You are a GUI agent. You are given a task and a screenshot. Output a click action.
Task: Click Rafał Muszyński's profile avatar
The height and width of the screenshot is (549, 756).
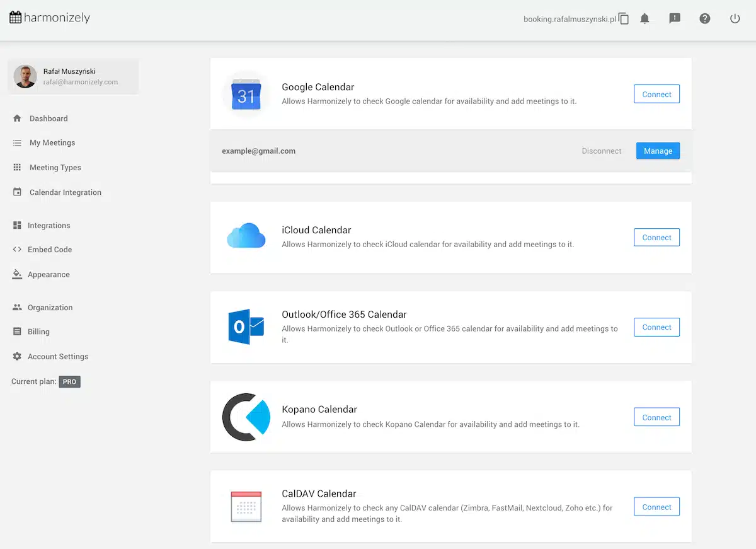tap(25, 77)
